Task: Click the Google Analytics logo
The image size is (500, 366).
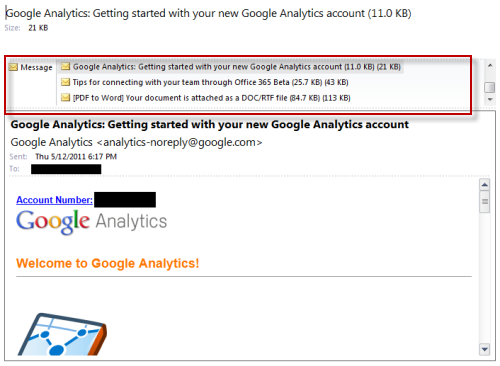Action: coord(92,221)
